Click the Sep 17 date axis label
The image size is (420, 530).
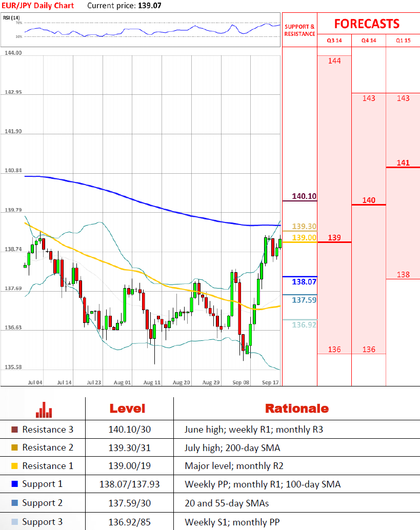pos(270,382)
